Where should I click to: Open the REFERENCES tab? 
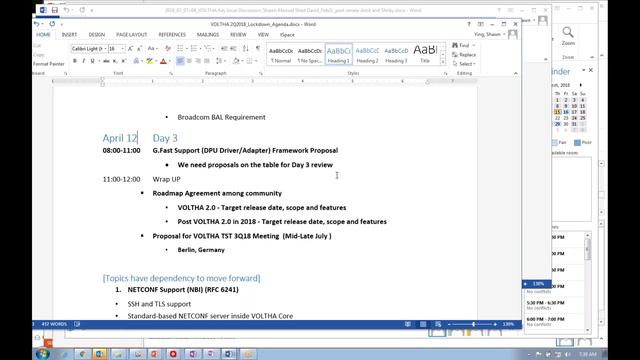172,35
